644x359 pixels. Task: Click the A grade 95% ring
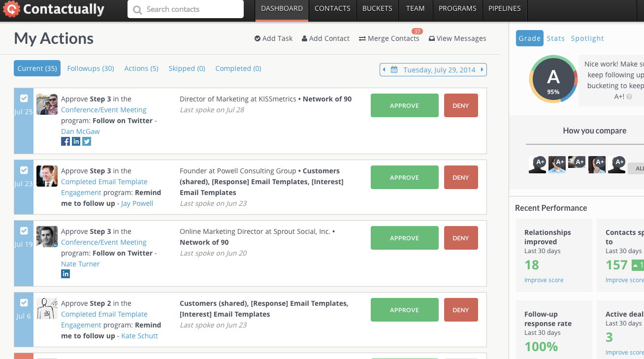553,78
